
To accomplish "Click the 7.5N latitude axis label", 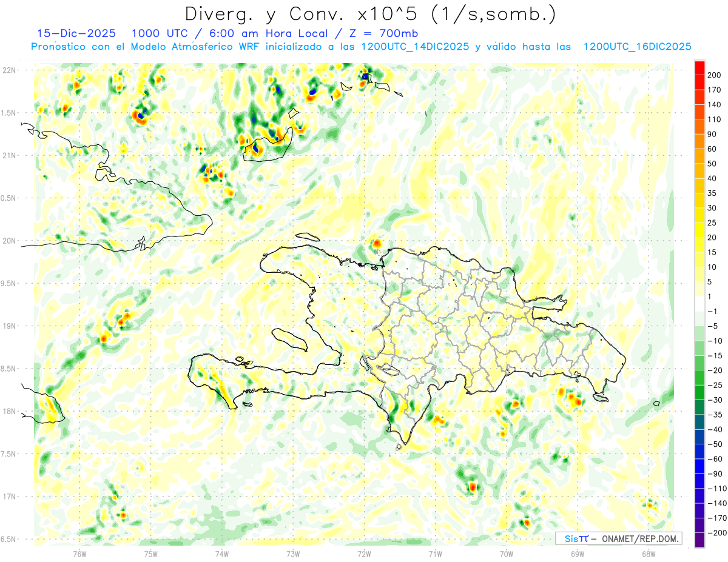I will pyautogui.click(x=9, y=454).
